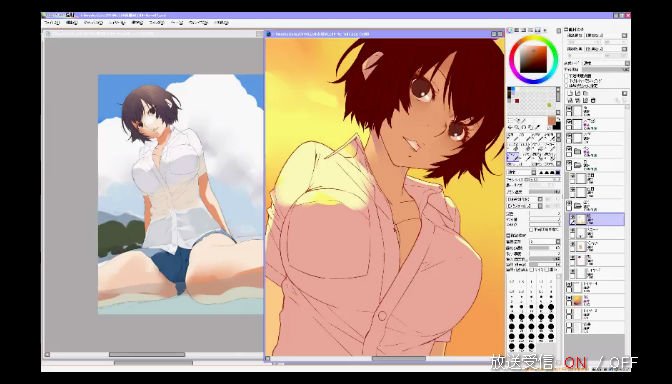Create a new linework layer
The height and width of the screenshot is (384, 672).
click(577, 93)
